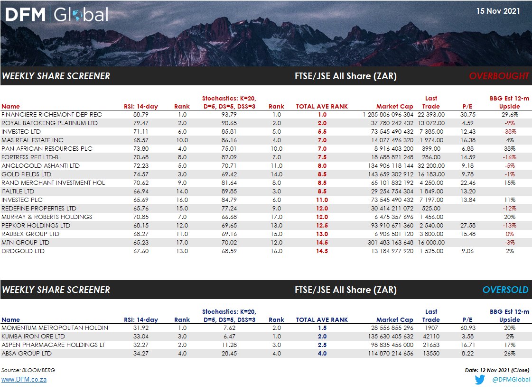Screen dimensions: 532x392
Task: Select the 15 Nov 2021 date
Action: point(498,11)
